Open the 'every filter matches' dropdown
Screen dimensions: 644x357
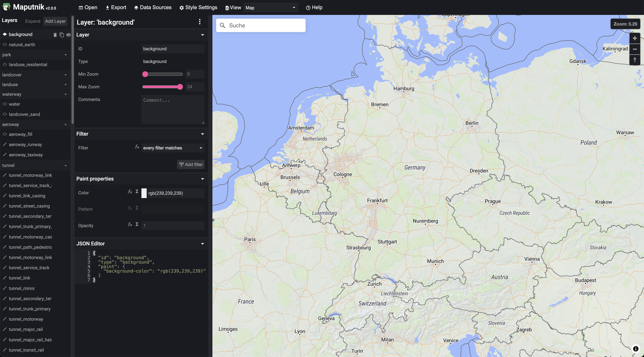[x=173, y=148]
